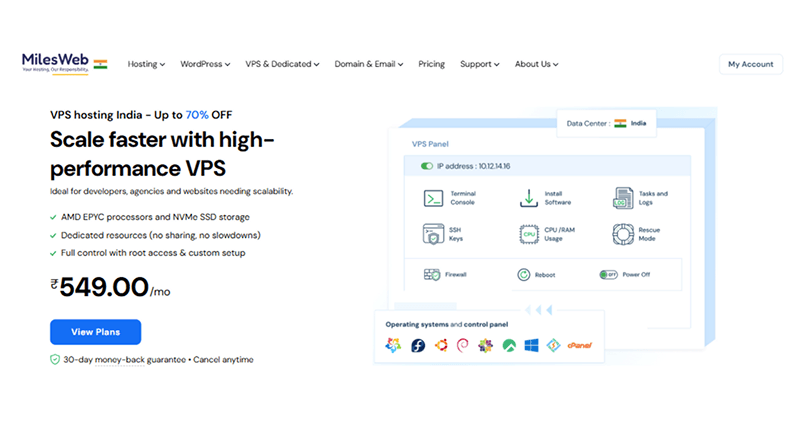800x445 pixels.
Task: Select the SSH Keys icon
Action: [x=433, y=234]
